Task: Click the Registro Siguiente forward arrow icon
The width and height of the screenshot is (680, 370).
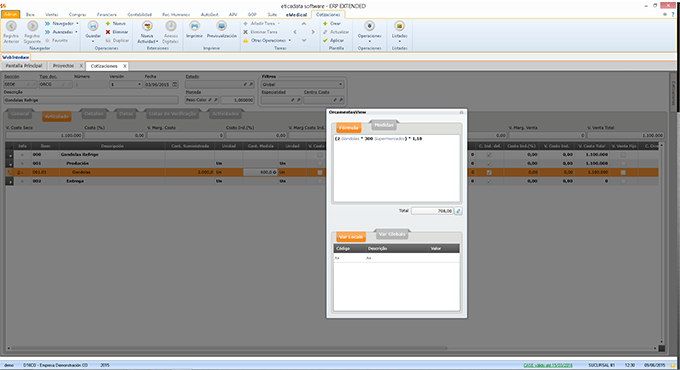Action: [33, 26]
